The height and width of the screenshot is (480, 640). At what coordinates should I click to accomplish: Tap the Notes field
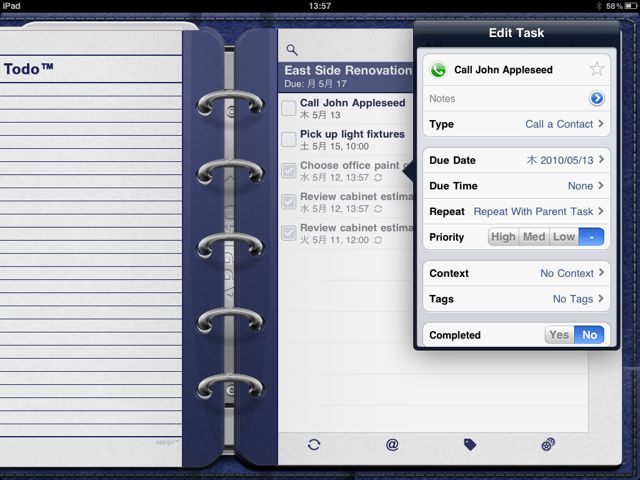pyautogui.click(x=517, y=98)
